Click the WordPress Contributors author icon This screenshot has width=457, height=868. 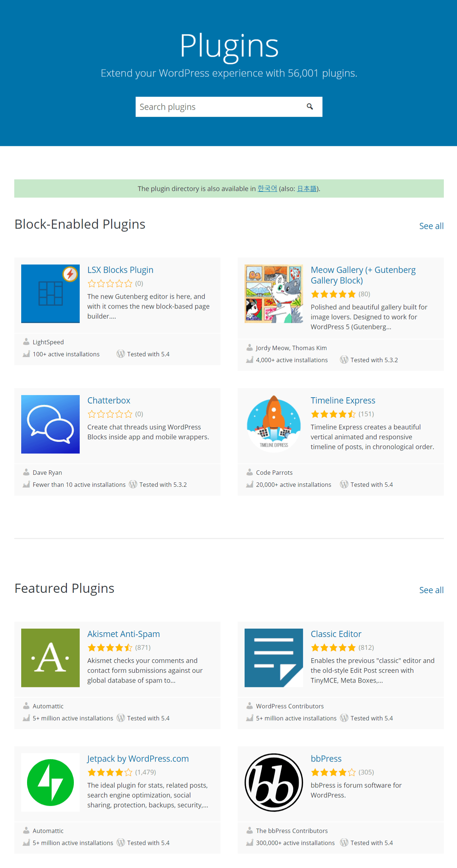pos(249,706)
